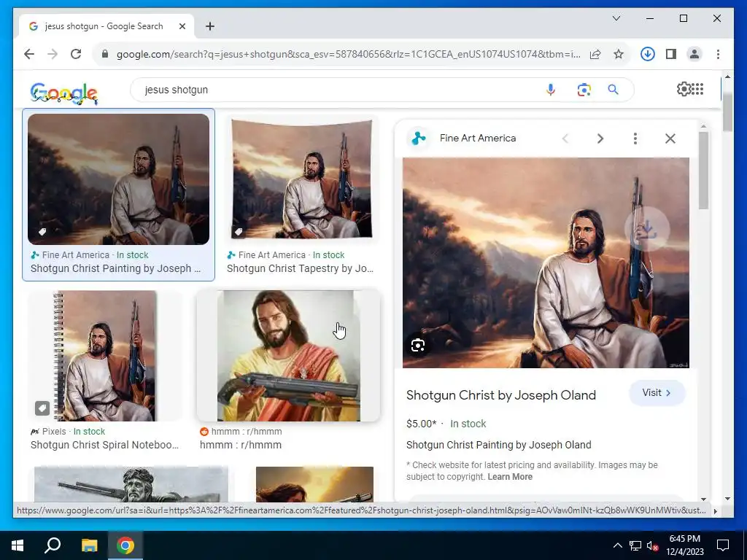Click the Chrome address bar URL

click(x=348, y=54)
